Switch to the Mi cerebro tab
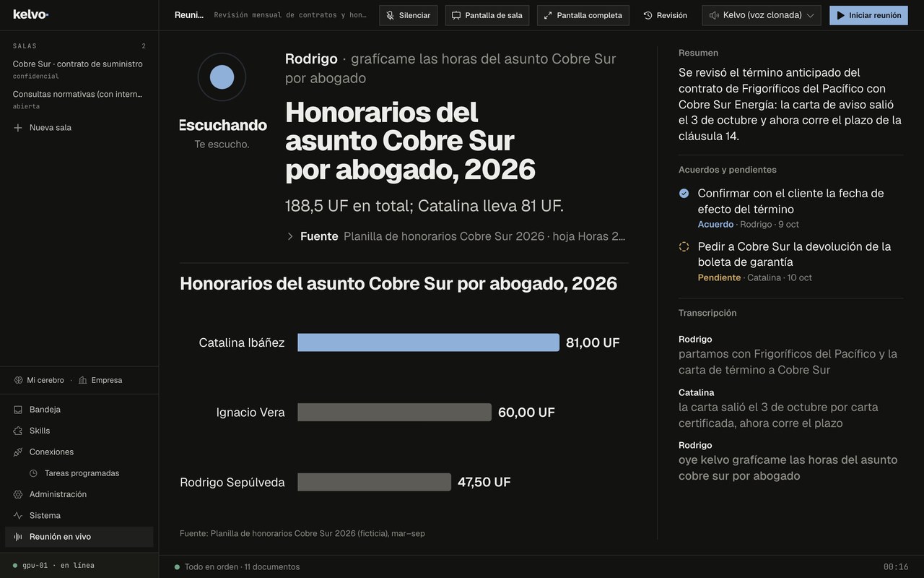 tap(39, 380)
